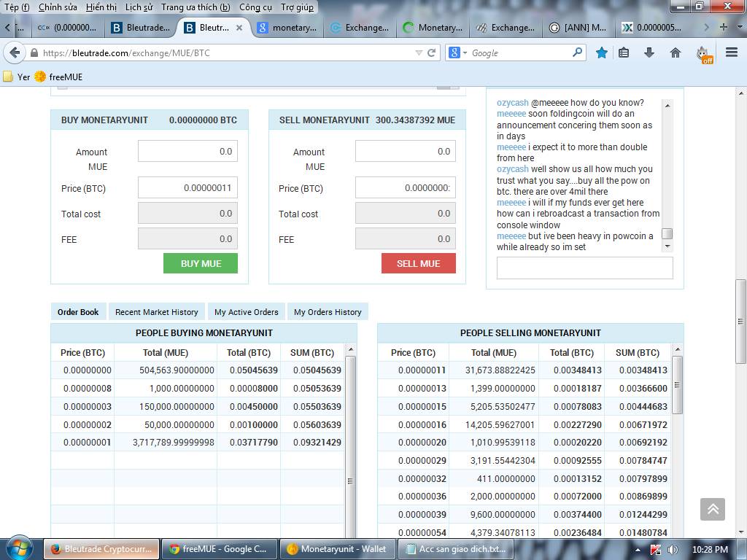The width and height of the screenshot is (747, 560).
Task: Click the chat message input box
Action: coord(584,268)
